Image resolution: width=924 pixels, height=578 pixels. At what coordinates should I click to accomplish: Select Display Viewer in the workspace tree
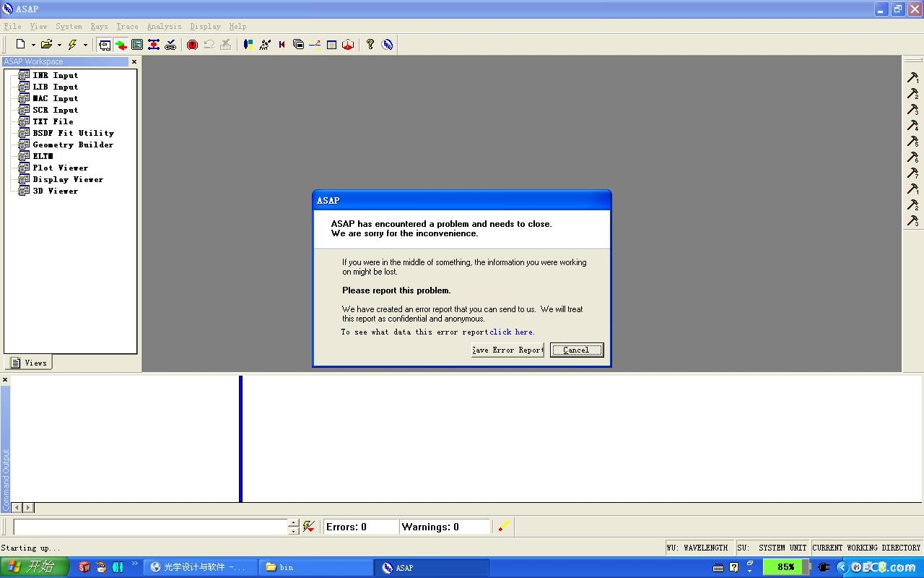(x=68, y=179)
